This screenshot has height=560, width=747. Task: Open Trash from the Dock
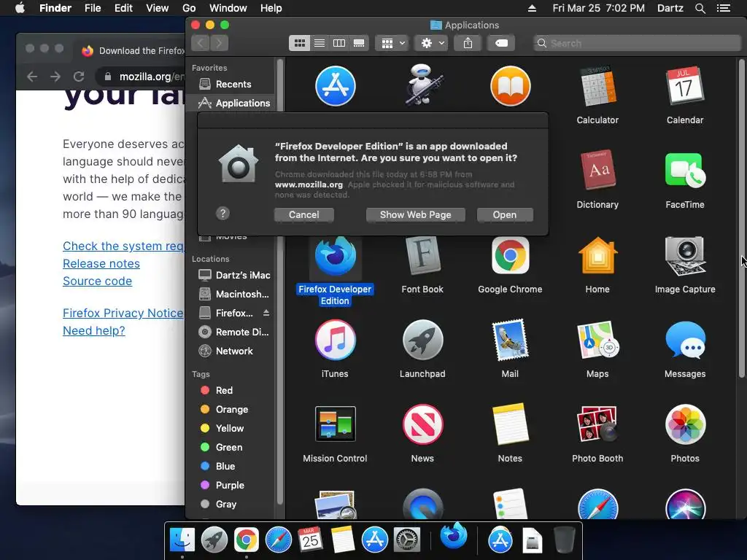point(565,540)
